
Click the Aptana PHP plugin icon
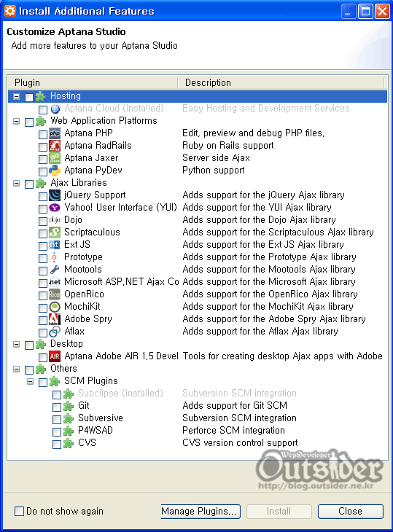coord(55,133)
